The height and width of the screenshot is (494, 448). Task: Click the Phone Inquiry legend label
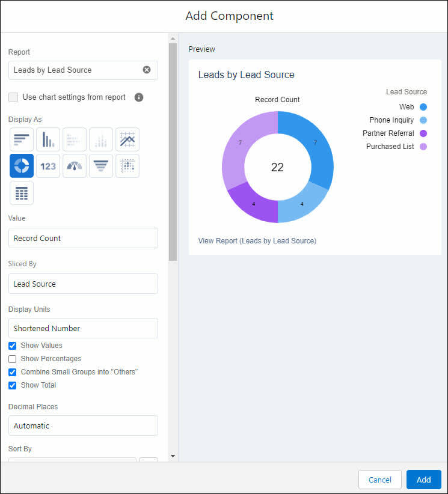pos(391,120)
